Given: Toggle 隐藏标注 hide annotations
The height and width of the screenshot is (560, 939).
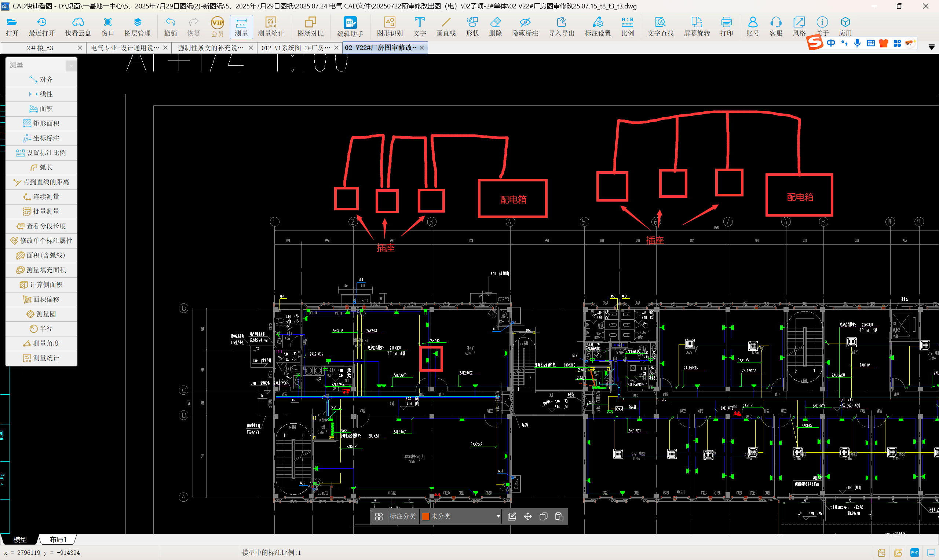Looking at the screenshot, I should point(525,27).
